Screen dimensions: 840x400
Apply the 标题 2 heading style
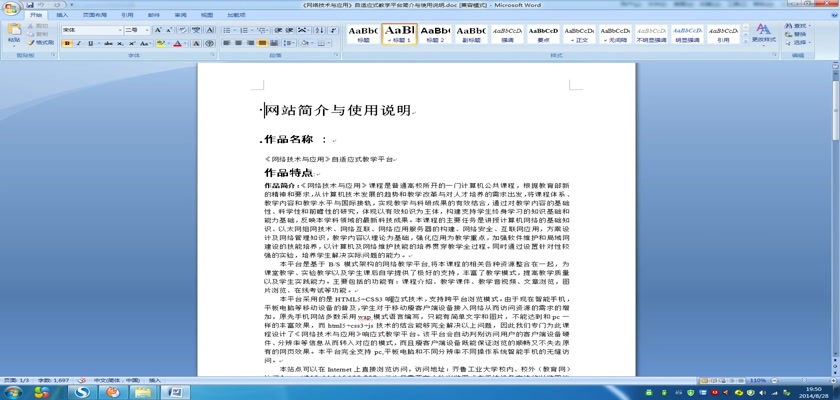(436, 34)
